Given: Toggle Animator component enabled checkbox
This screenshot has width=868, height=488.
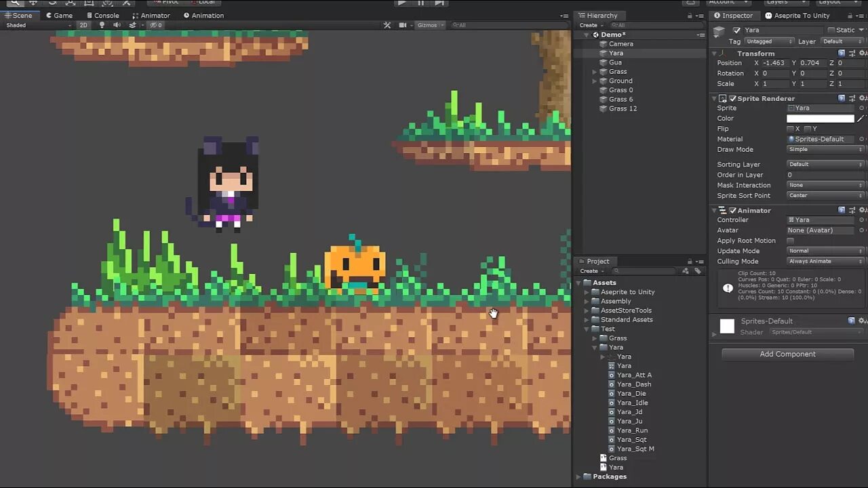Looking at the screenshot, I should click(732, 211).
